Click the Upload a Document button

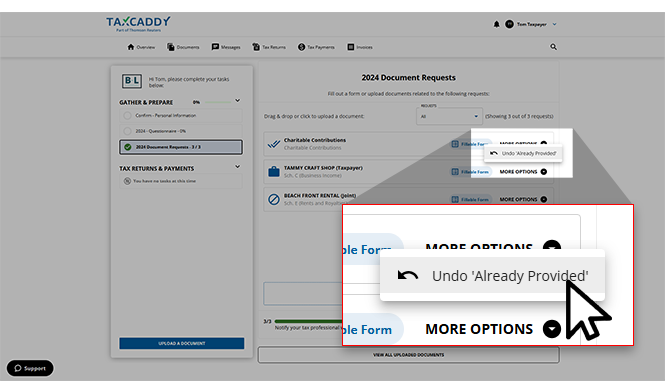point(182,343)
